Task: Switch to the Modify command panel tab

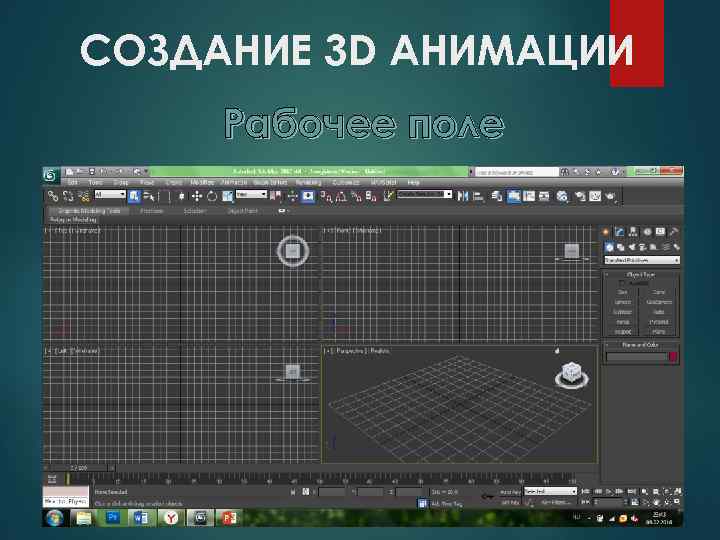Action: 619,232
